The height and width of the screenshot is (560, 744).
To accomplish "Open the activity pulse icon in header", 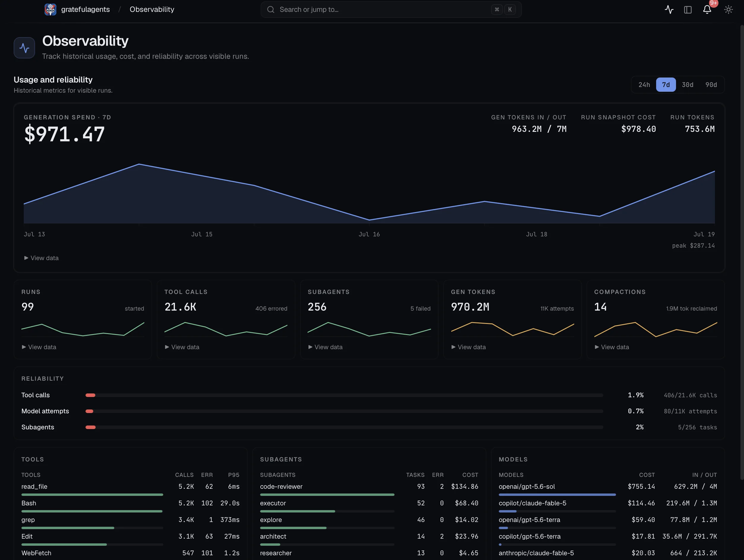I will pyautogui.click(x=669, y=10).
